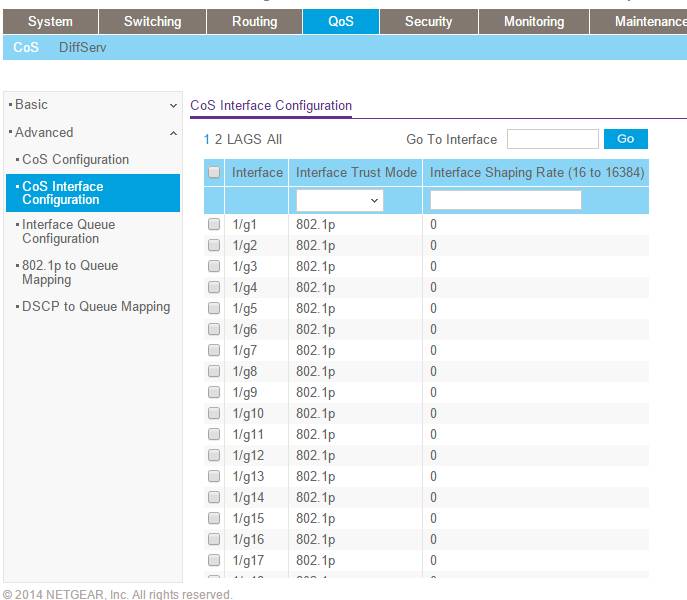Check the box for 1/g17
687x600 pixels.
point(214,561)
